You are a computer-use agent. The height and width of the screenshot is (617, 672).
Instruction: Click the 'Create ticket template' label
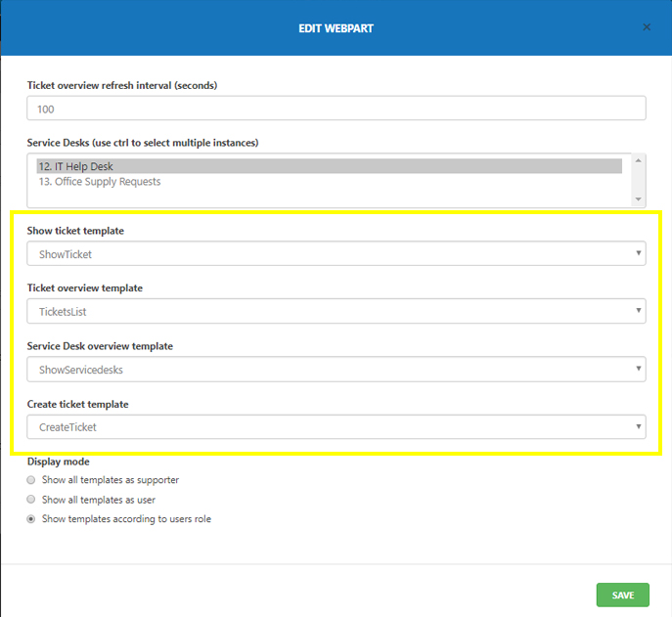(77, 404)
